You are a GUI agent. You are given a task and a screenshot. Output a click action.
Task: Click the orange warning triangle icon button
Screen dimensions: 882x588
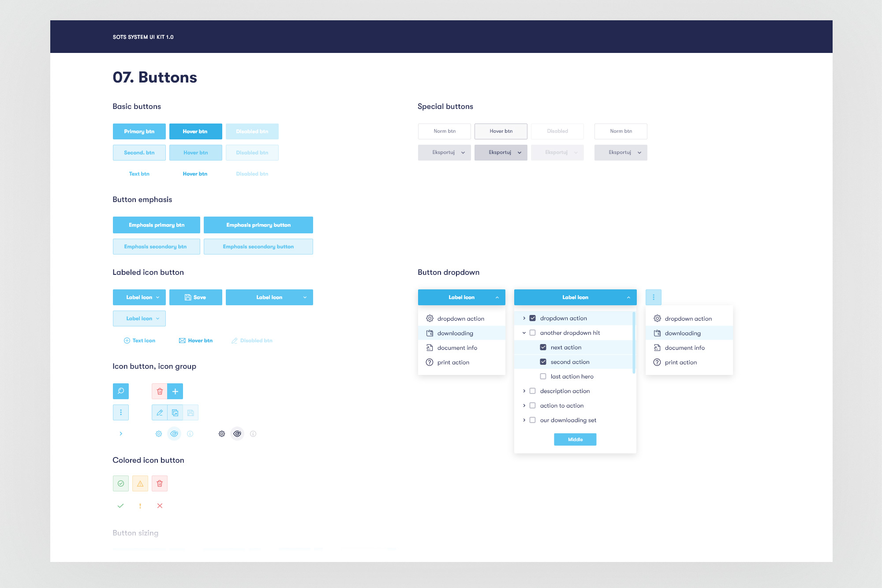(140, 483)
